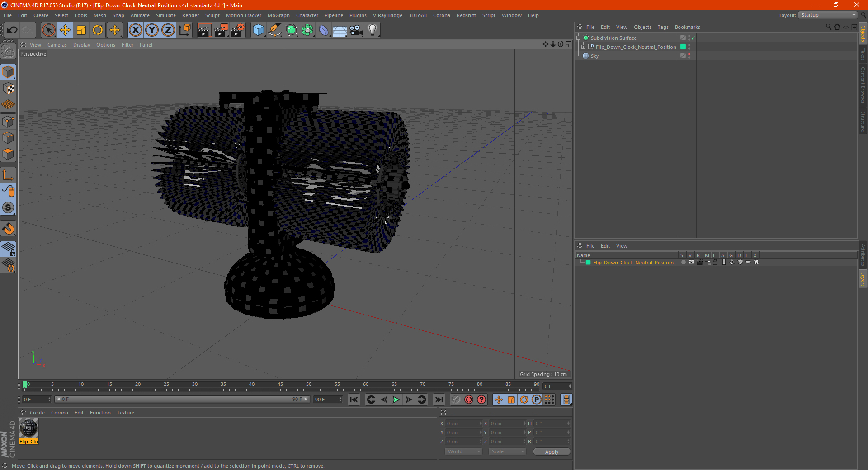Click Make Editable icon in left toolbar
The width and height of the screenshot is (868, 470).
point(8,51)
